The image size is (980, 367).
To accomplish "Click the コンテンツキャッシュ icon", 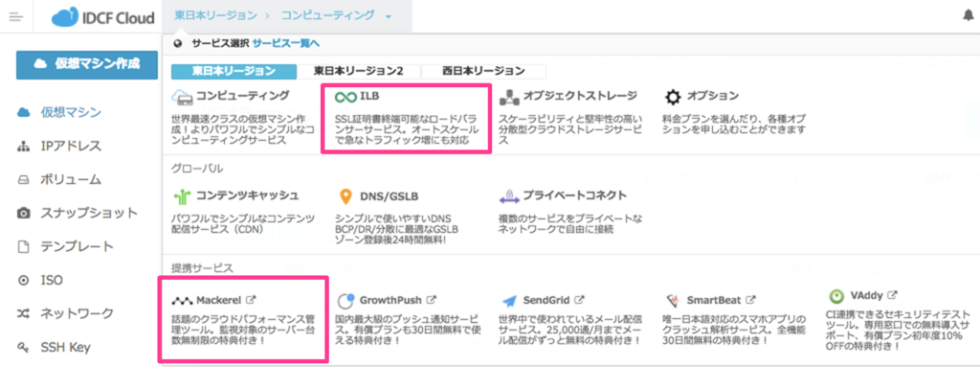I will coord(181,196).
